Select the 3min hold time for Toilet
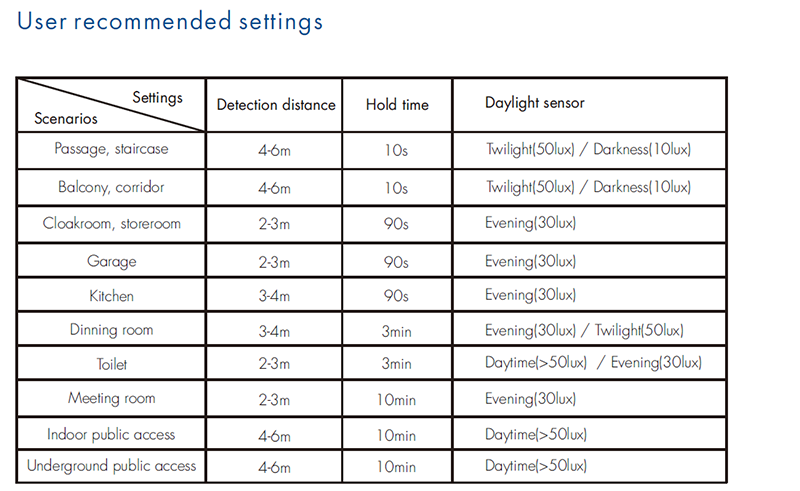The width and height of the screenshot is (800, 491). click(x=396, y=364)
